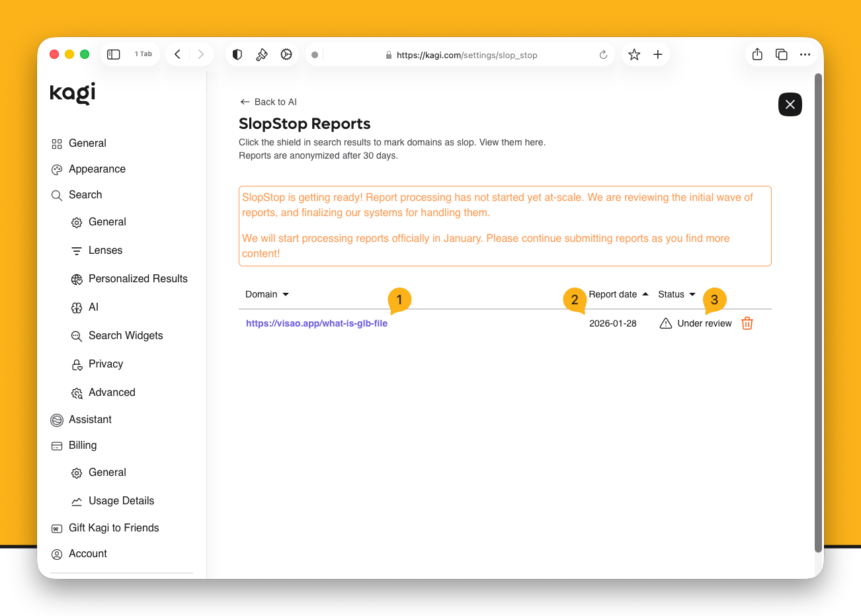Open the Usage Details billing section
Screen dimensions: 861x616
tap(122, 500)
